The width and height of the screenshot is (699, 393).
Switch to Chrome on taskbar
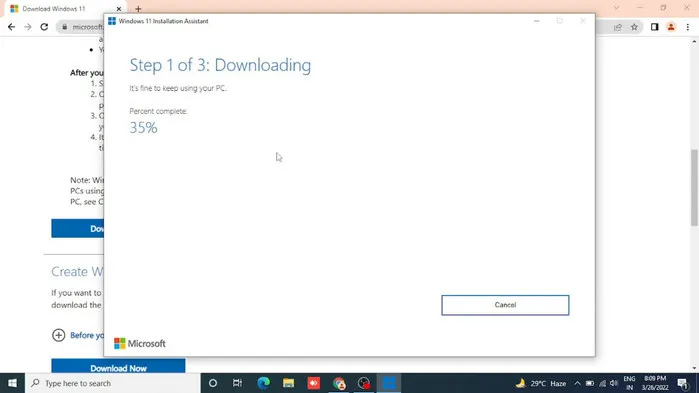pos(339,383)
